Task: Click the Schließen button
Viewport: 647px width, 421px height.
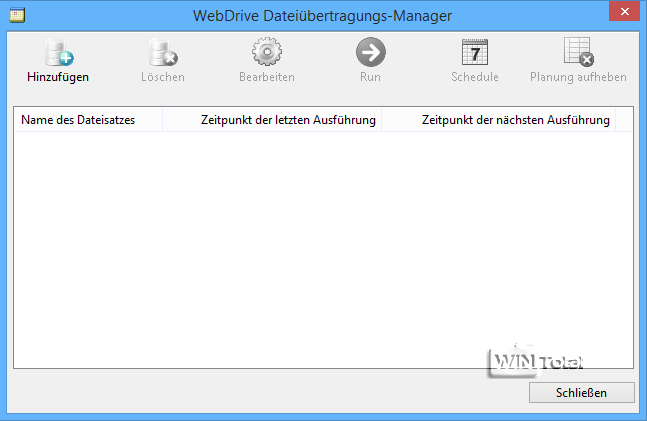Action: [581, 393]
